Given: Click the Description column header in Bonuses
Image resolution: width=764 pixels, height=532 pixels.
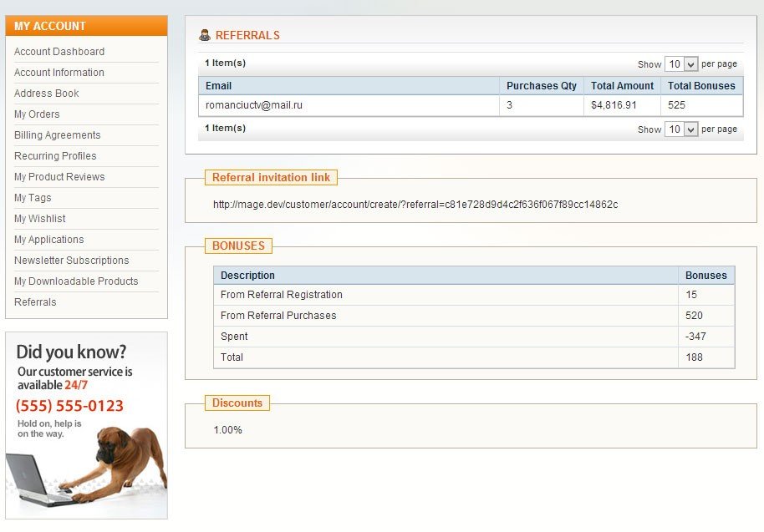Looking at the screenshot, I should point(446,276).
